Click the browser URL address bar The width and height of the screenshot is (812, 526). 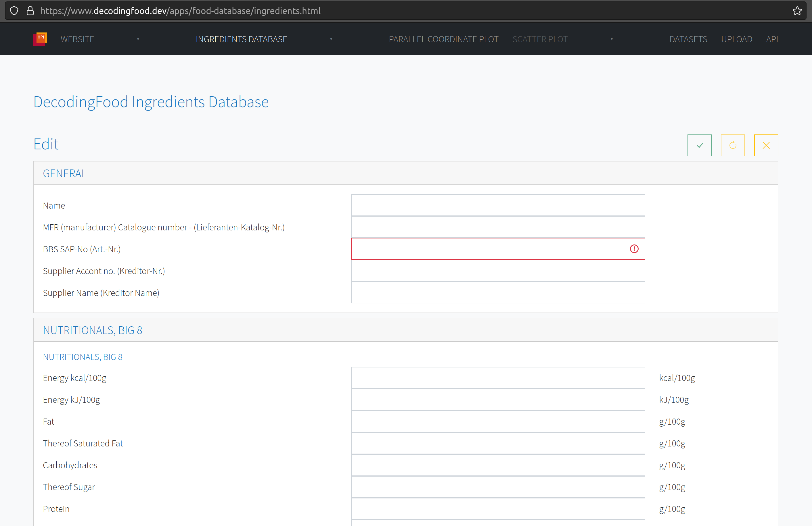409,11
